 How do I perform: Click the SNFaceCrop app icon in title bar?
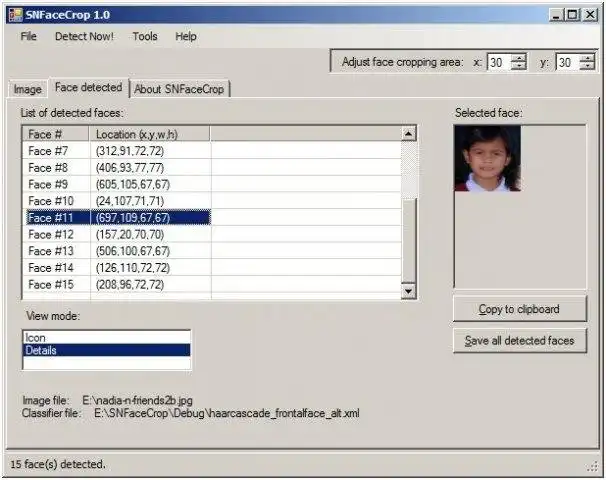15,15
